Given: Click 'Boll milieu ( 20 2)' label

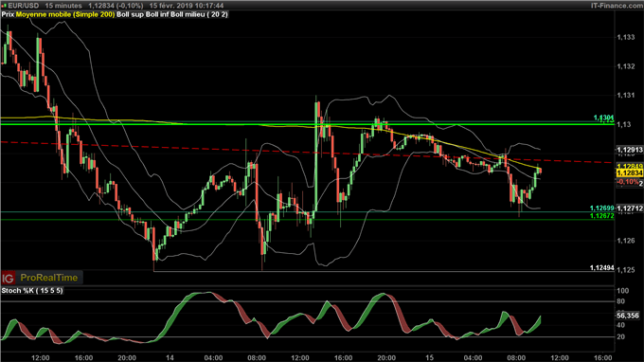Looking at the screenshot, I should click(x=199, y=14).
